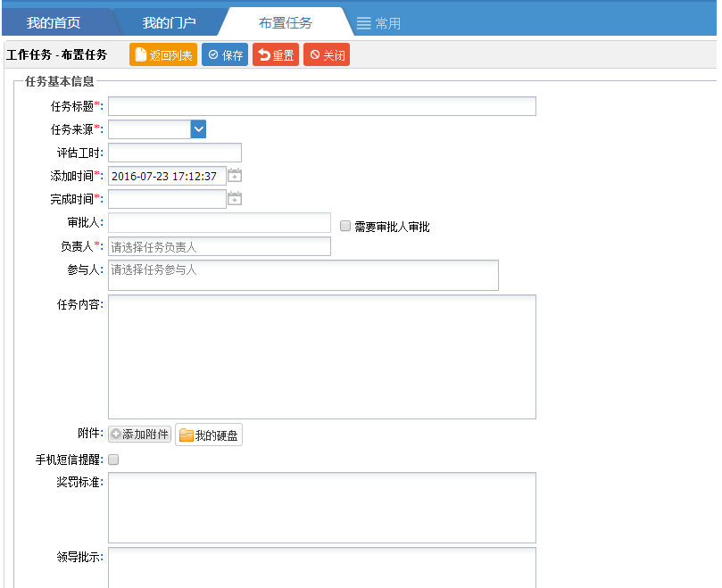Select the 布置任务 tab
The image size is (722, 588).
coord(286,22)
